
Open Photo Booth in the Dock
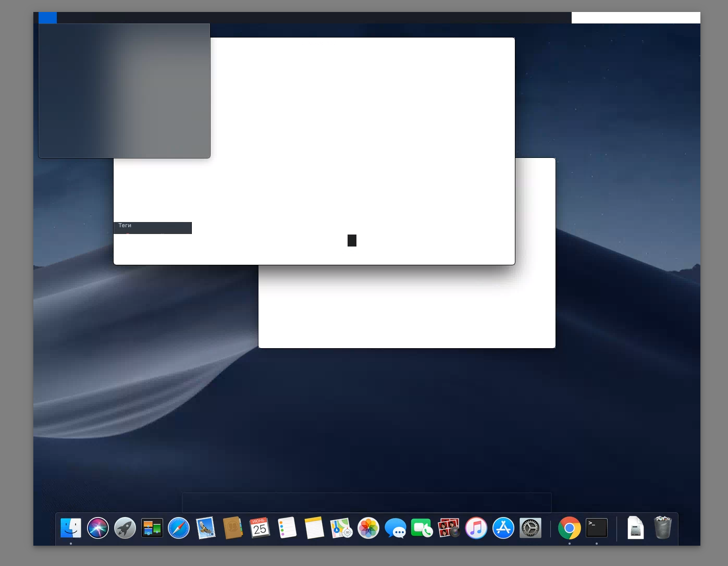449,528
